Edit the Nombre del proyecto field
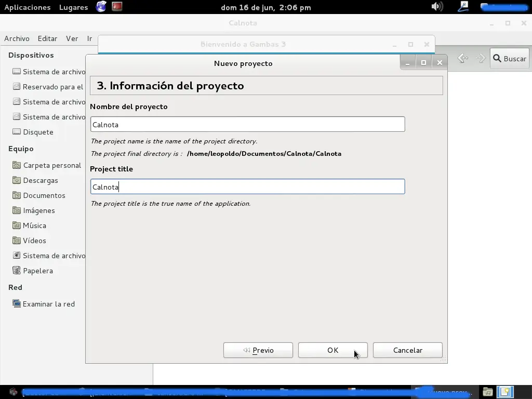 coord(248,124)
